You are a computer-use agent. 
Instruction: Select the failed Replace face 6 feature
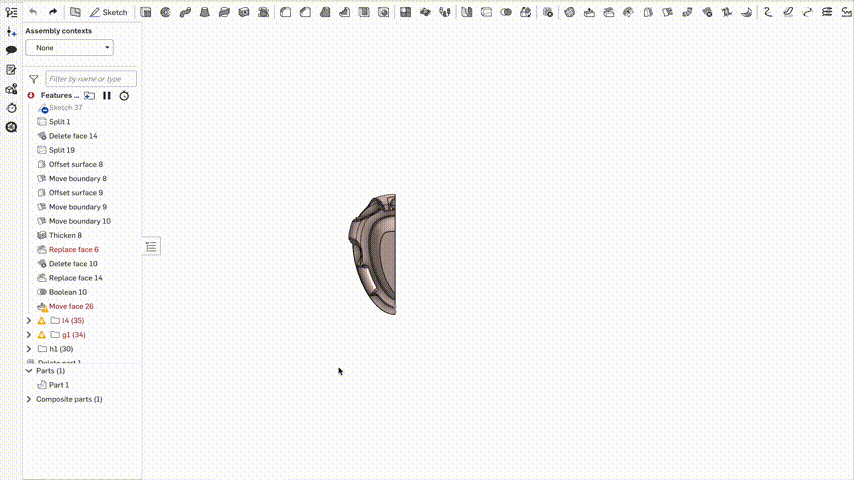click(x=74, y=250)
